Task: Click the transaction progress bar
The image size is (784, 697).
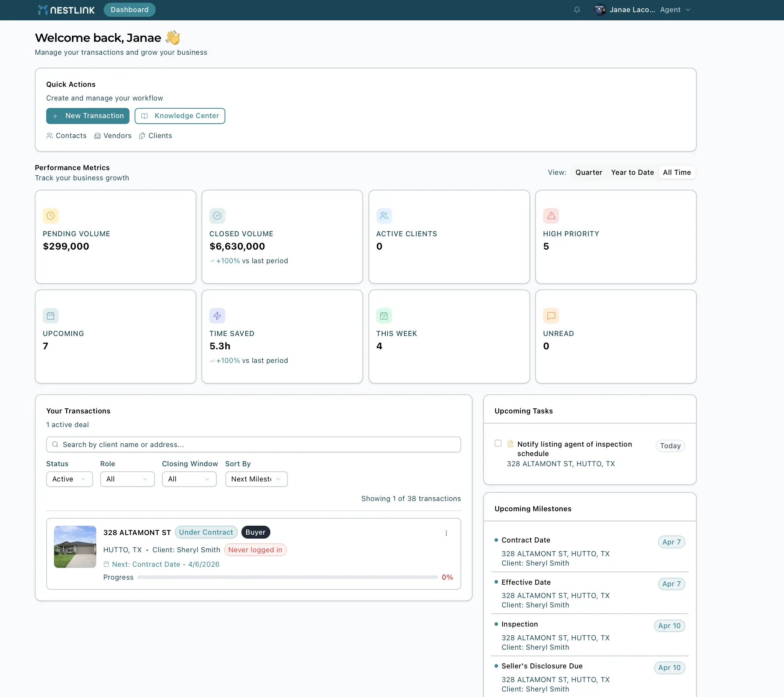Action: tap(287, 577)
